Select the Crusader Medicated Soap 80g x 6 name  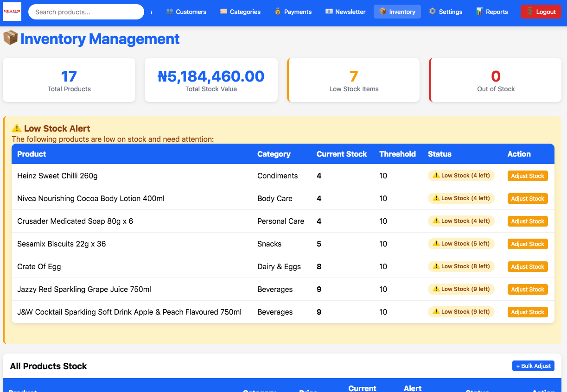pos(75,221)
